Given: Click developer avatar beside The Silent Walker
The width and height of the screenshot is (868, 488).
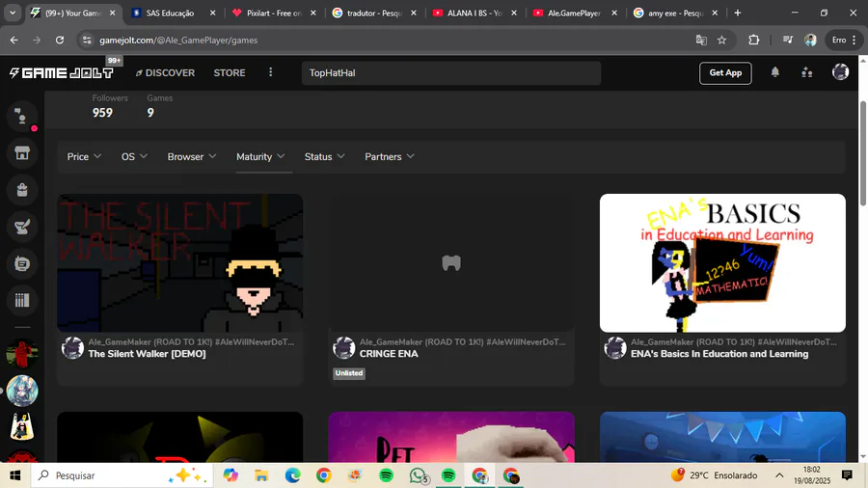Looking at the screenshot, I should click(72, 348).
